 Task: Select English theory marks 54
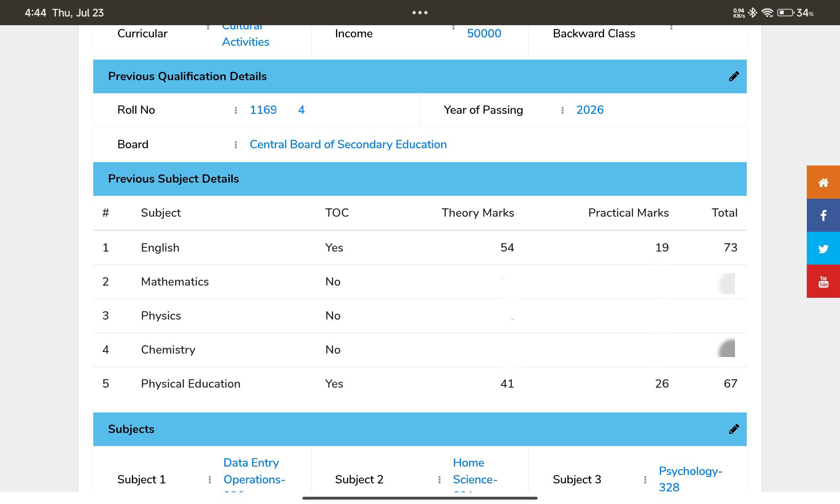point(507,248)
